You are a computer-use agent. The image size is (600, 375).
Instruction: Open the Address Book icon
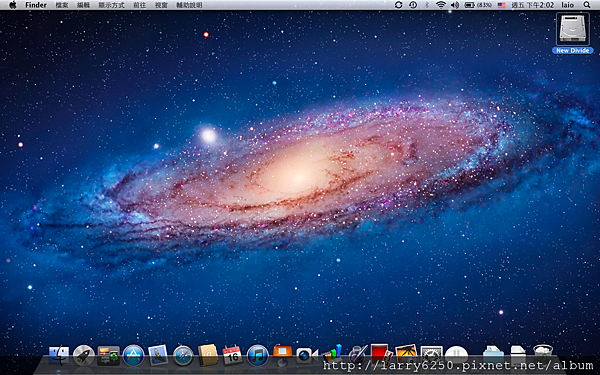coord(208,355)
